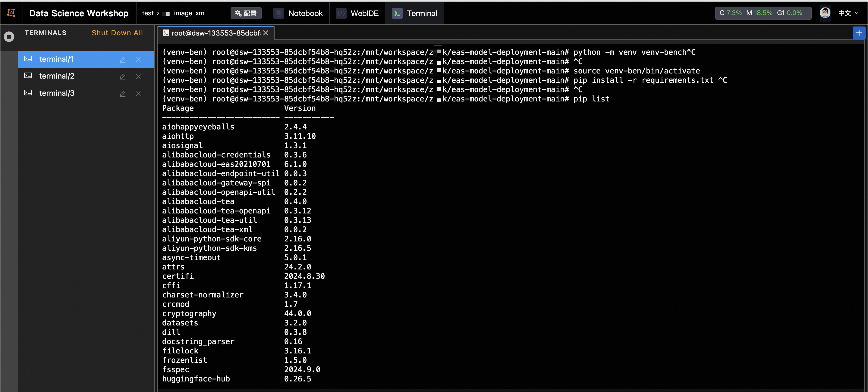
Task: Click the docstring_parser package name
Action: (198, 342)
